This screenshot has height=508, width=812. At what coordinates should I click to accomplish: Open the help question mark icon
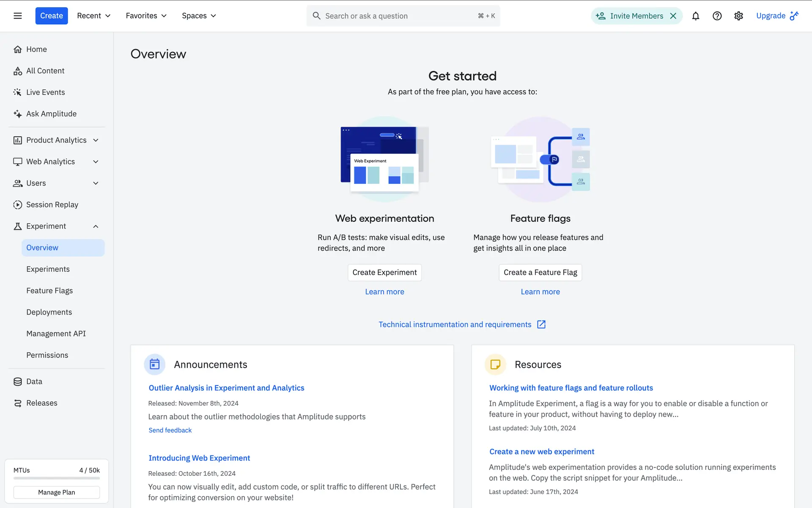click(717, 16)
